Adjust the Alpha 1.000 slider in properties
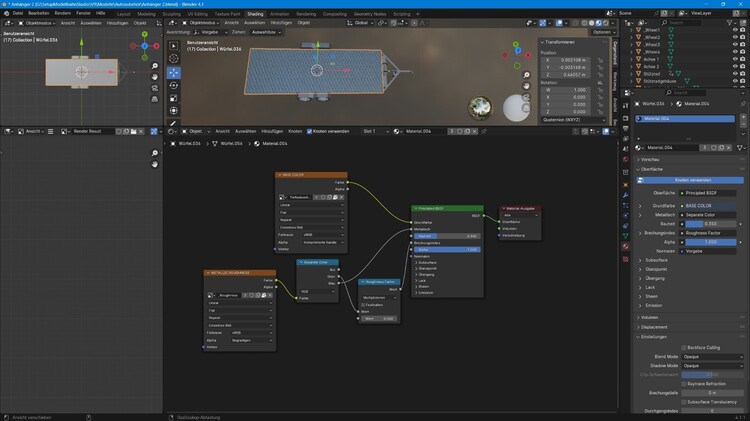750x421 pixels. coord(710,242)
